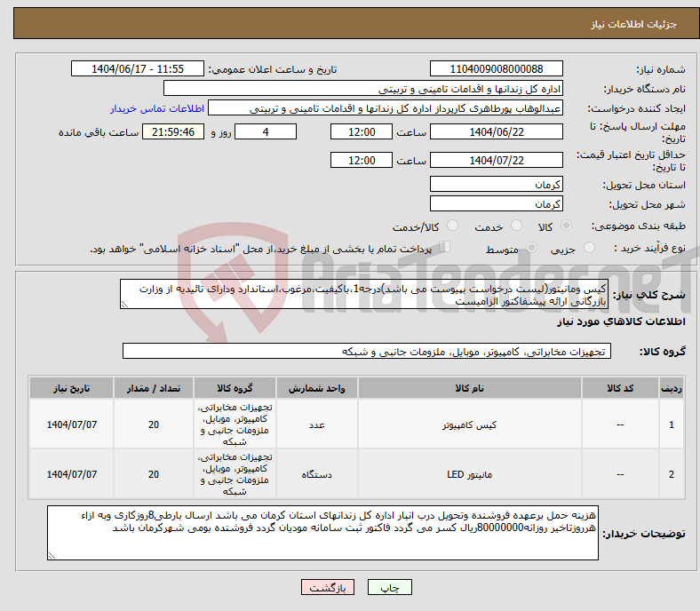This screenshot has height=611, width=700.
Task: Click remaining time value 21:59:46
Action: point(173,131)
